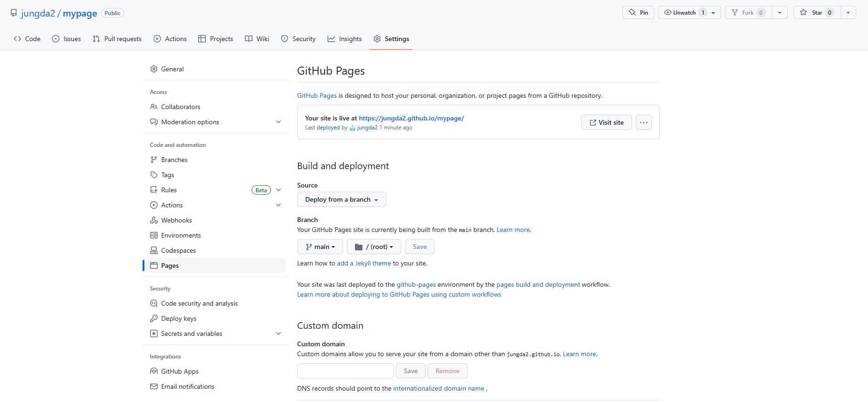Click the Code security and analysis icon
The image size is (868, 402).
tap(154, 303)
